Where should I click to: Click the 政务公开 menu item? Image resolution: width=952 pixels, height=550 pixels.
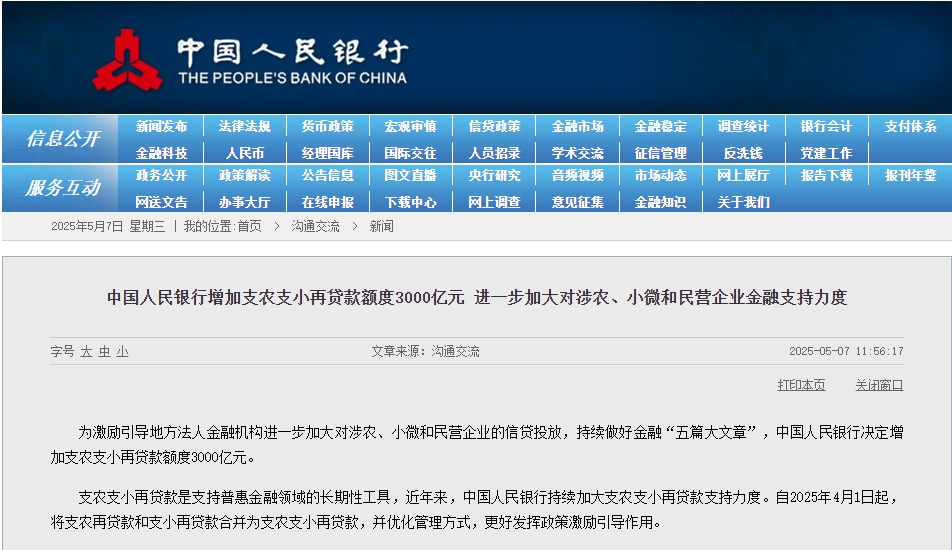coord(162,175)
